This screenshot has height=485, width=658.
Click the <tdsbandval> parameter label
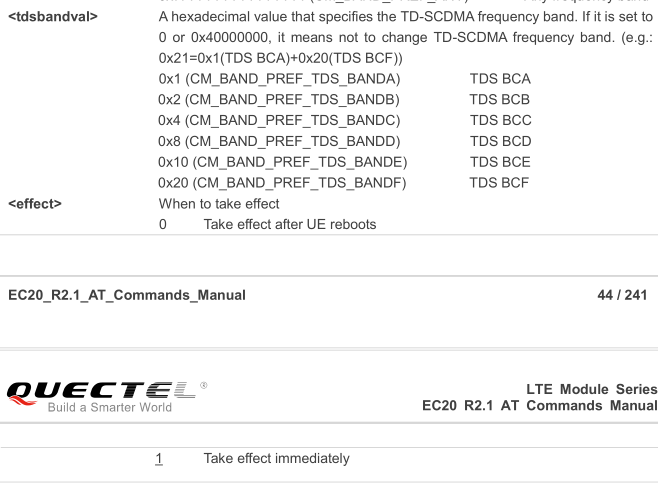pos(53,17)
